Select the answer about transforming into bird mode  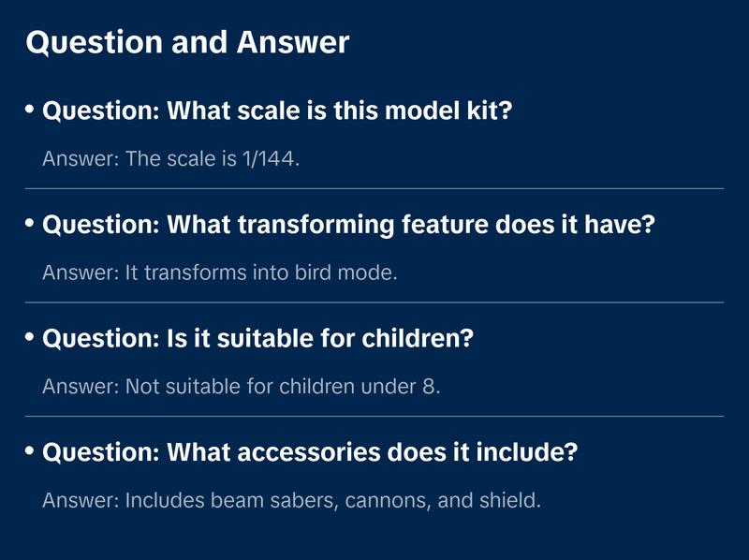[220, 273]
